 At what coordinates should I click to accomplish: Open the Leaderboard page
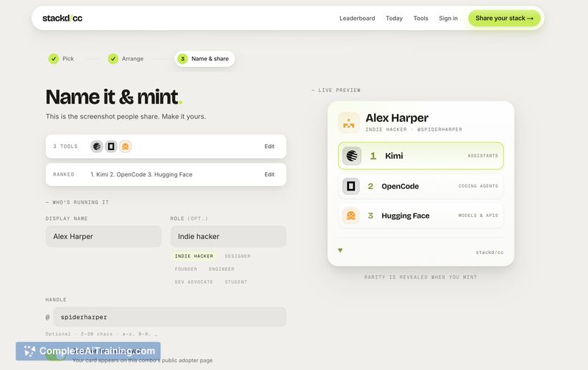click(357, 18)
